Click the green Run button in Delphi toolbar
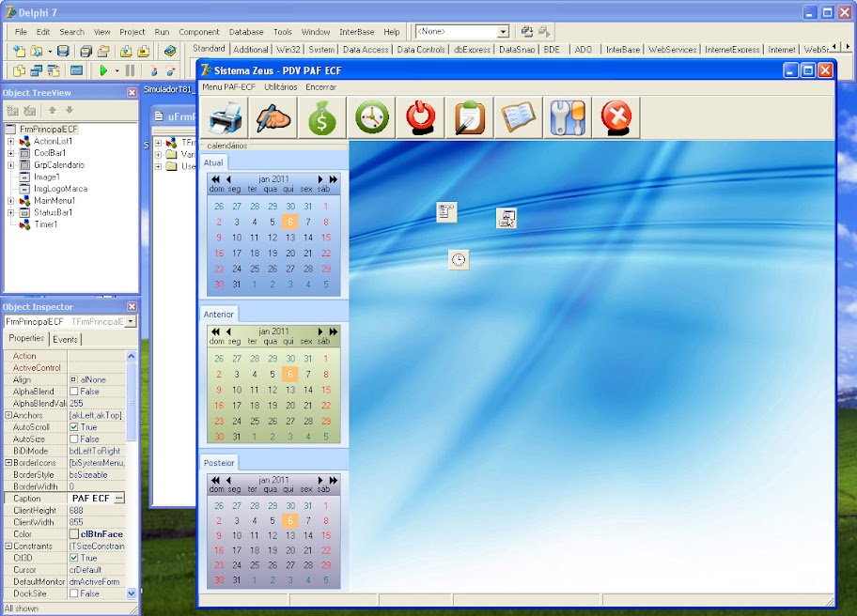 pyautogui.click(x=103, y=70)
